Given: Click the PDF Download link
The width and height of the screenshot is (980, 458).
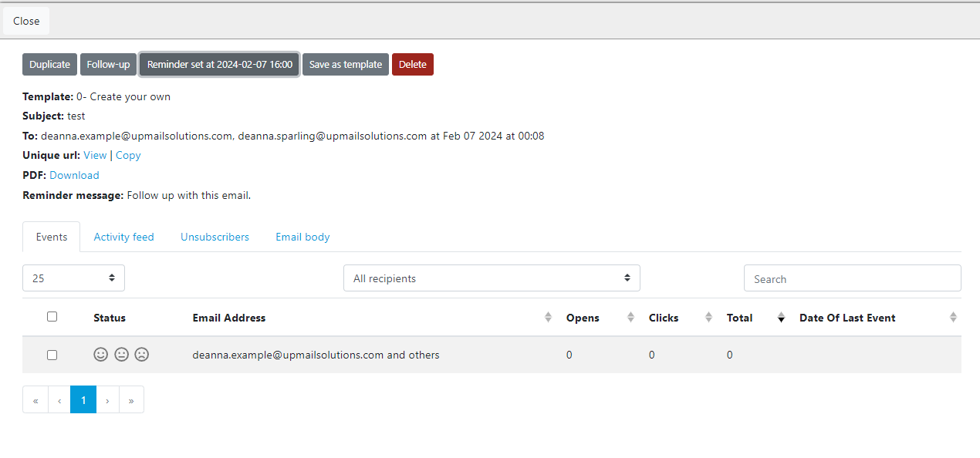Looking at the screenshot, I should 74,175.
